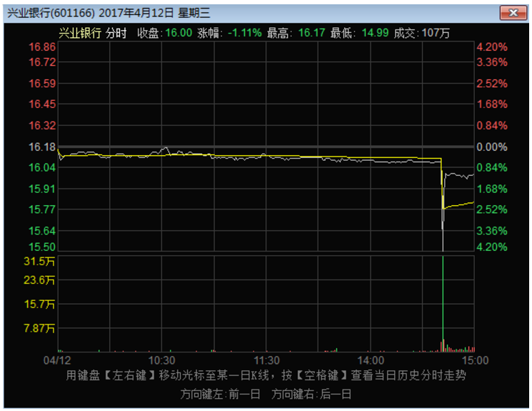This screenshot has width=532, height=411.
Task: Click the red 0.84% percentage label
Action: coord(492,126)
